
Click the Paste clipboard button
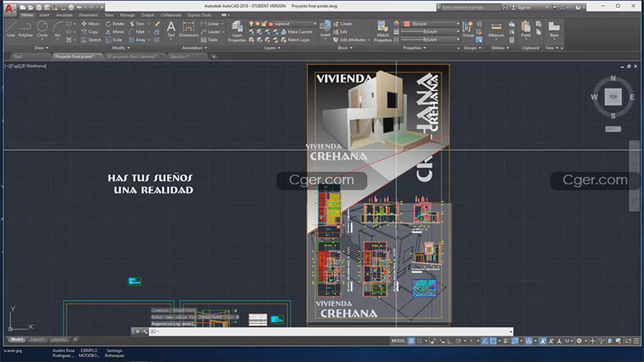525,29
